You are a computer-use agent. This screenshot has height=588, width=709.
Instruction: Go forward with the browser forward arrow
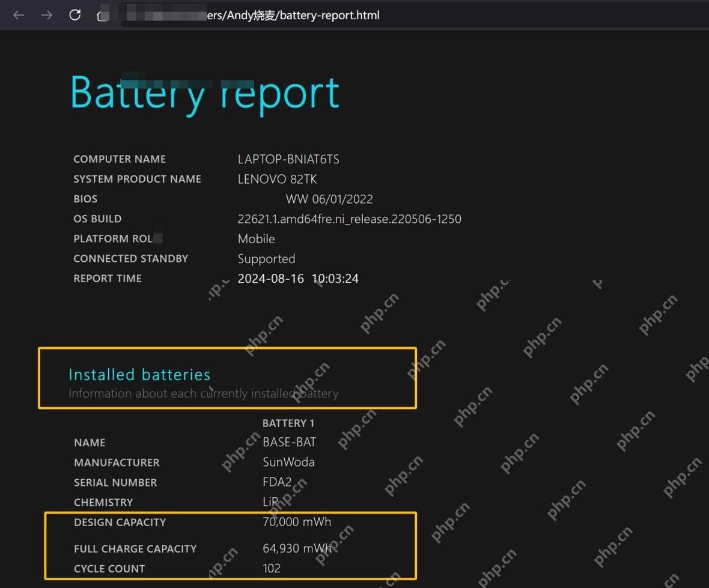coord(47,16)
